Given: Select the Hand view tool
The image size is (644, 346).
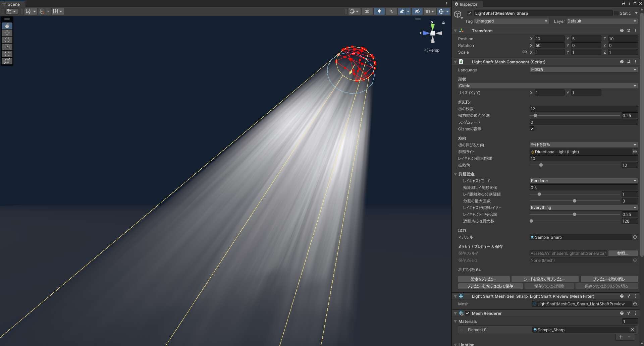Looking at the screenshot, I should point(7,26).
